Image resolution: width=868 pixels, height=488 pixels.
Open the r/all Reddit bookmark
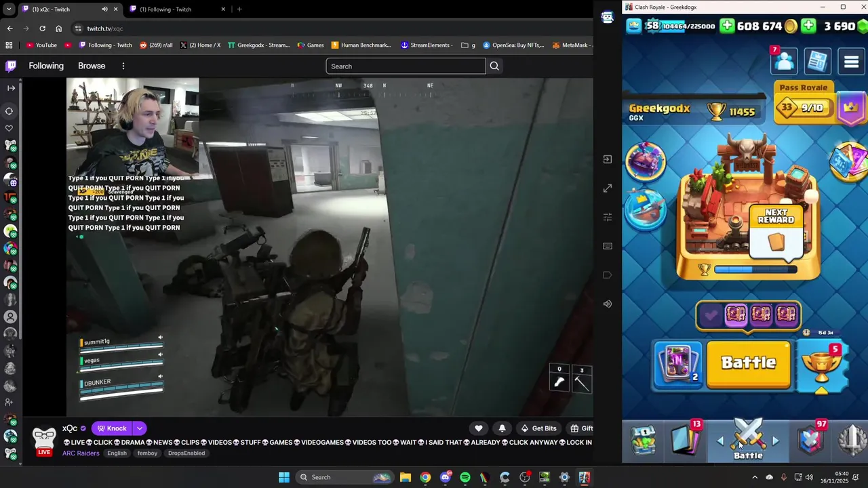(x=157, y=45)
